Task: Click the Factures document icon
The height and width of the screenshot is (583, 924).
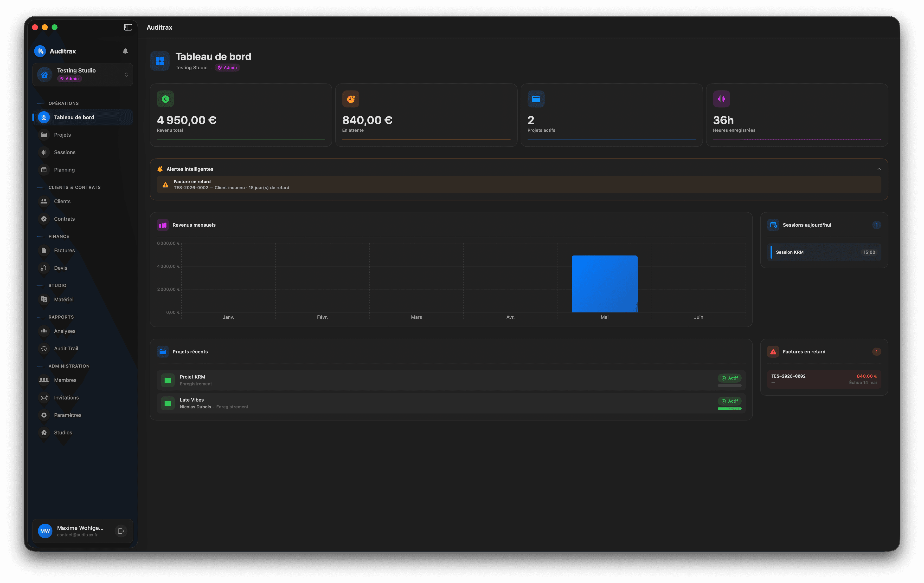Action: click(44, 250)
